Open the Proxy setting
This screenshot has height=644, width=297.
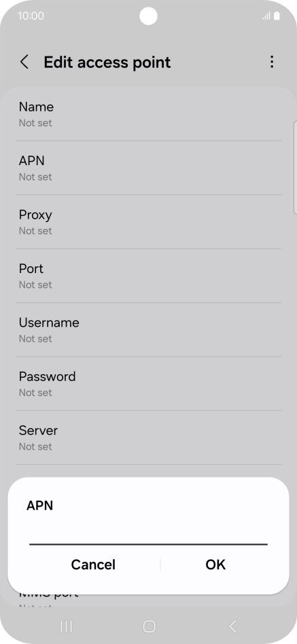148,221
